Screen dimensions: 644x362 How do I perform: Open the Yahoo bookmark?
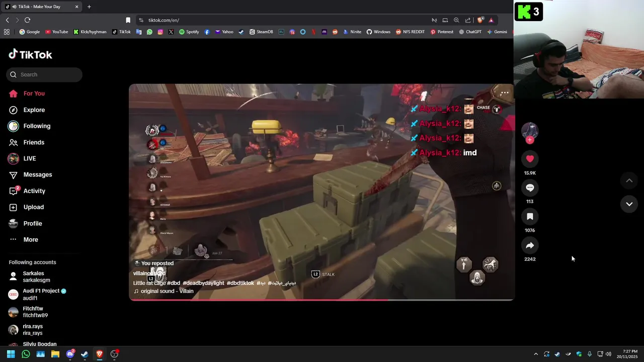[x=224, y=32]
